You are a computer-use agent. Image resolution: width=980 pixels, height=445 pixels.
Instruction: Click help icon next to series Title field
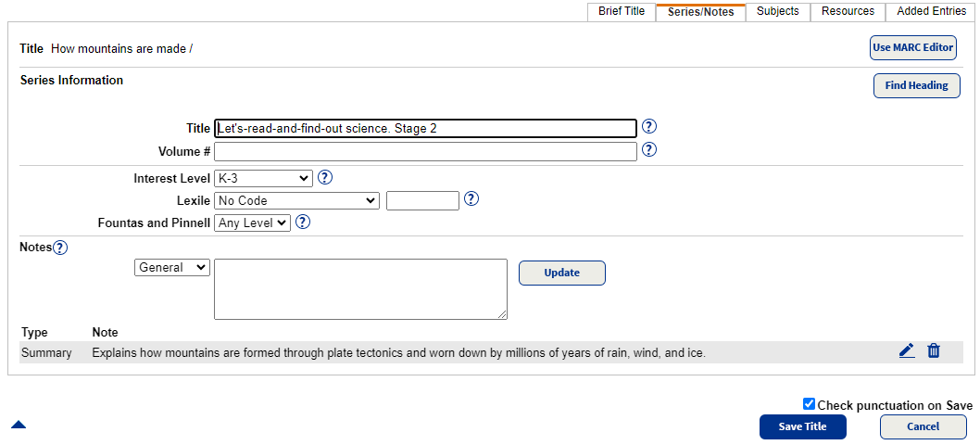point(649,127)
